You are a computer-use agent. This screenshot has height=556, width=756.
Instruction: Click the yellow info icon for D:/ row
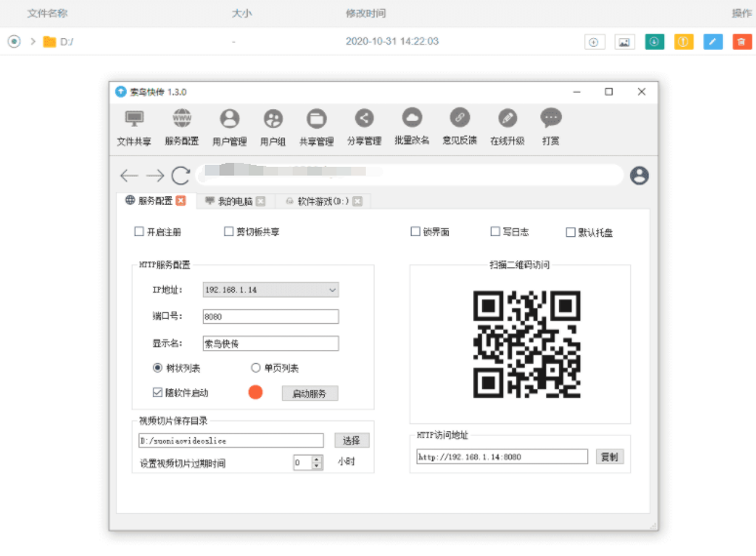(684, 42)
